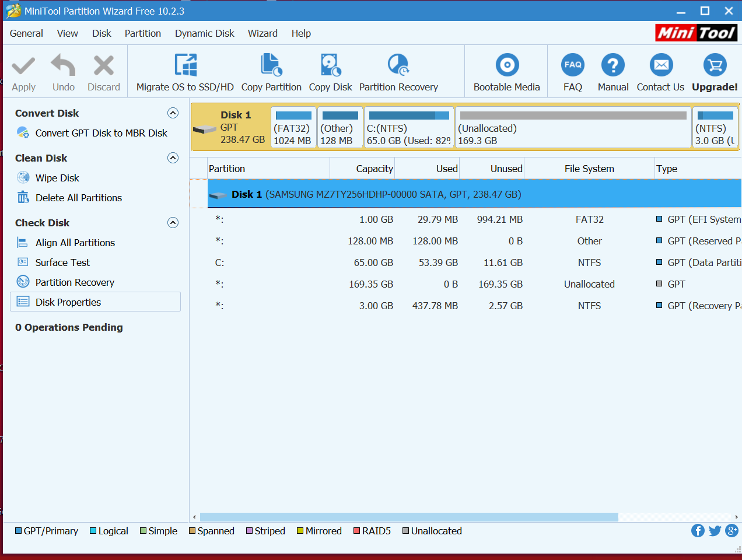Choose Delete All Partitions in sidebar
This screenshot has height=560, width=742.
click(79, 198)
